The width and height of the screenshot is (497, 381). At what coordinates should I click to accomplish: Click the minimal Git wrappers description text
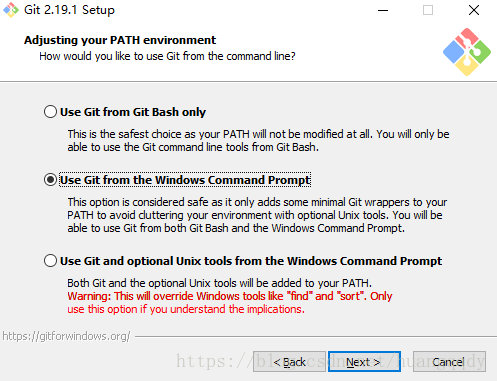tap(257, 215)
